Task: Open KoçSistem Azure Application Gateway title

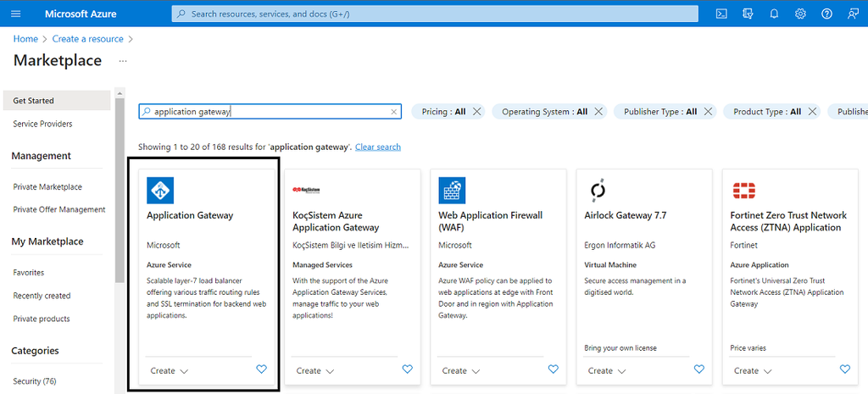Action: (336, 221)
